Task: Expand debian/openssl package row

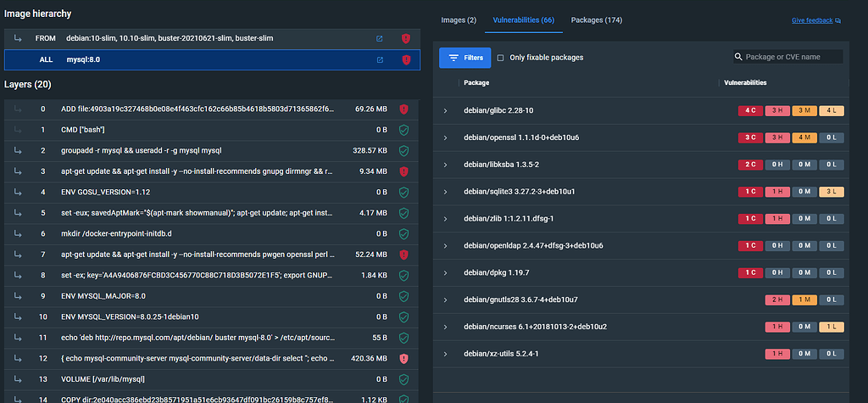Action: click(x=445, y=137)
